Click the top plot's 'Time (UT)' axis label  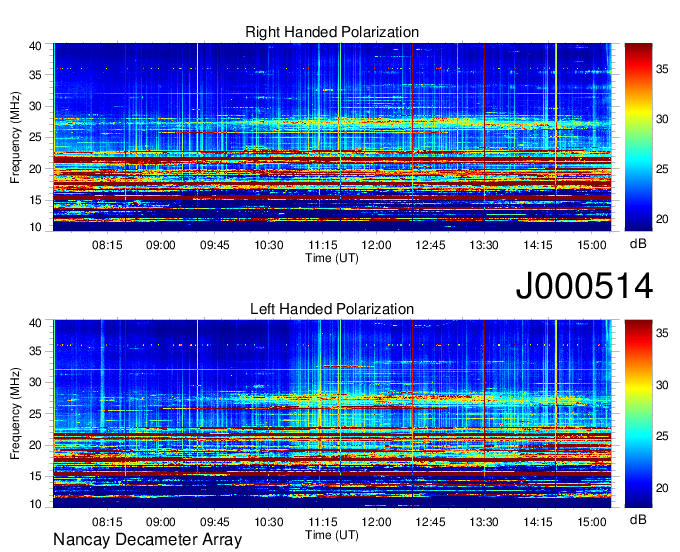(x=332, y=258)
